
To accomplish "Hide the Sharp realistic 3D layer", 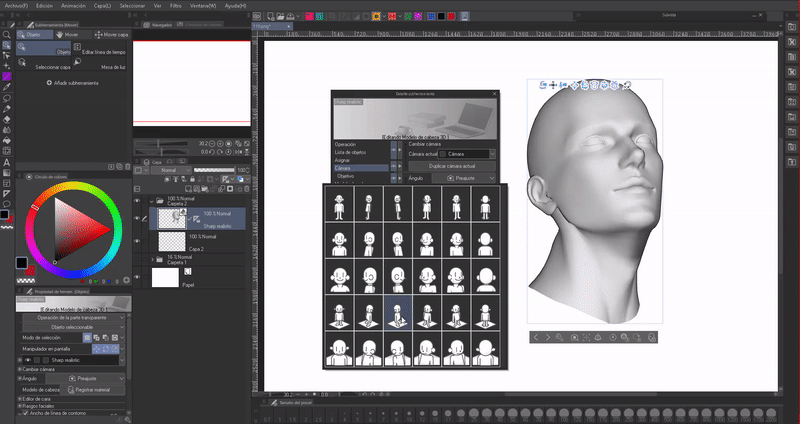I will (x=138, y=219).
